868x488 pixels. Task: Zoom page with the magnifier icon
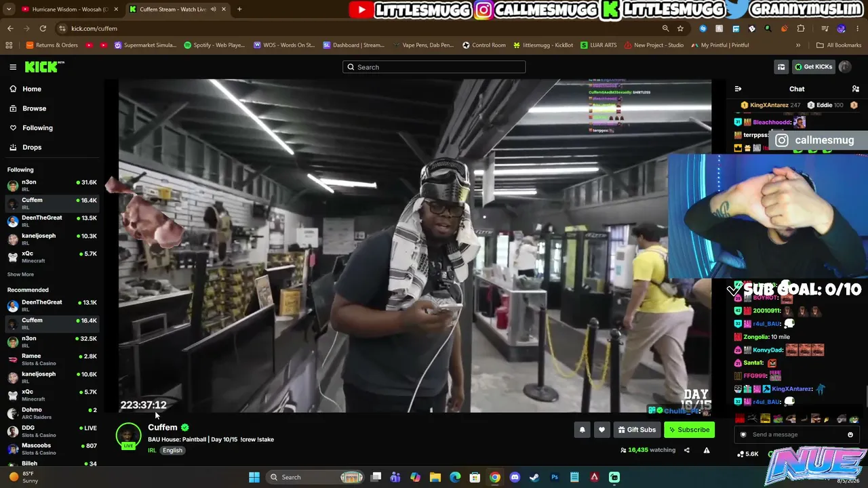(x=665, y=28)
